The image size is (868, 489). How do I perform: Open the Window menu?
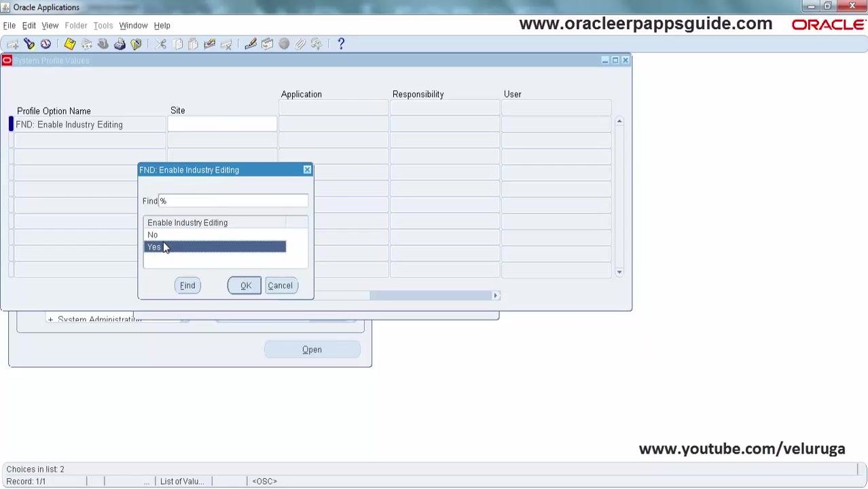pos(134,26)
